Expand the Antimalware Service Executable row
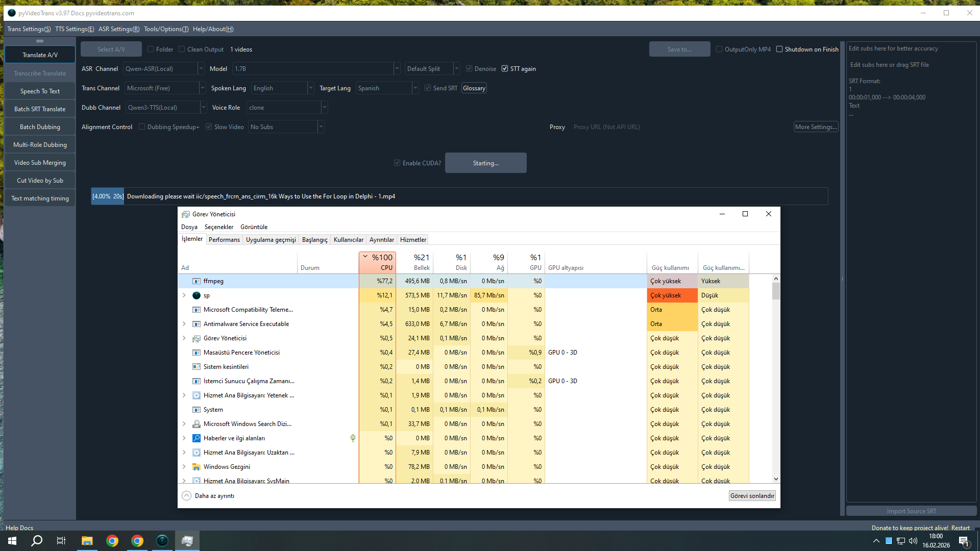This screenshot has width=980, height=551. point(184,324)
